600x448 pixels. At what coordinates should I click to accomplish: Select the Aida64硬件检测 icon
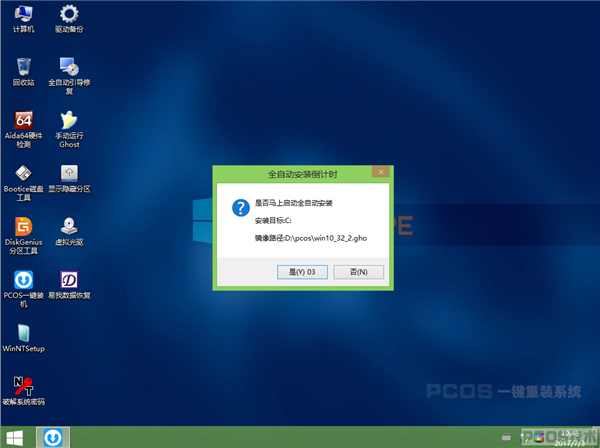click(x=23, y=129)
